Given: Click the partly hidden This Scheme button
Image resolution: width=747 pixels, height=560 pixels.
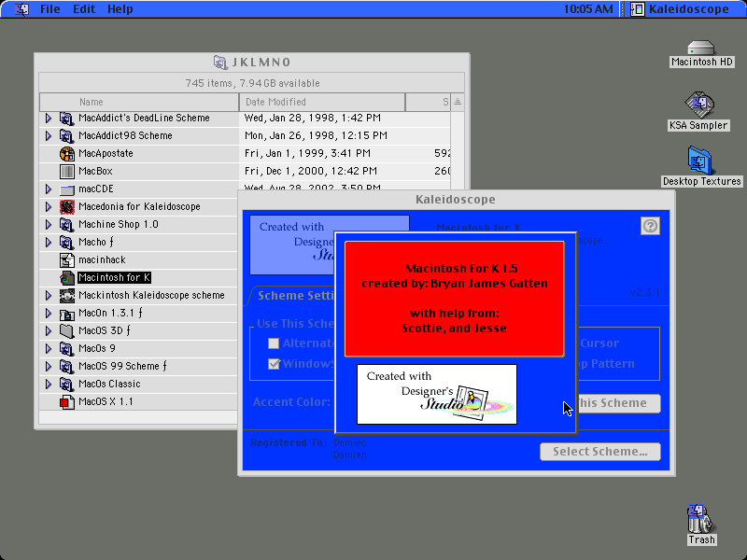Looking at the screenshot, I should [x=619, y=403].
